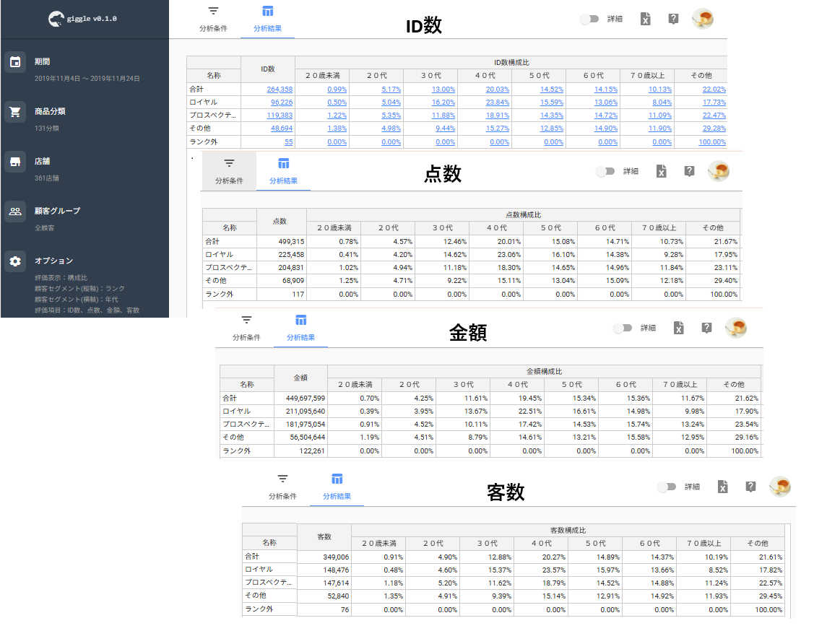The height and width of the screenshot is (644, 814).
Task: Open the help icon in the 客数 panel
Action: [x=750, y=487]
